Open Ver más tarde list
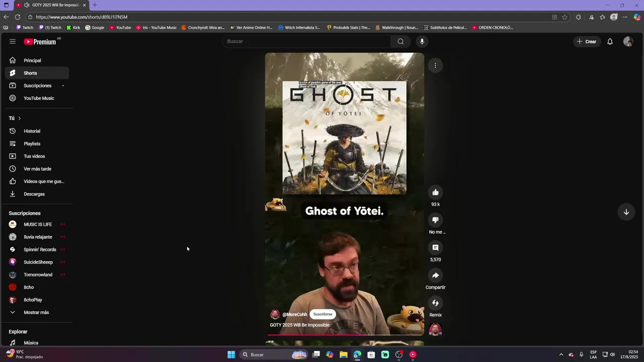Viewport: 644px width, 362px height. point(37,169)
